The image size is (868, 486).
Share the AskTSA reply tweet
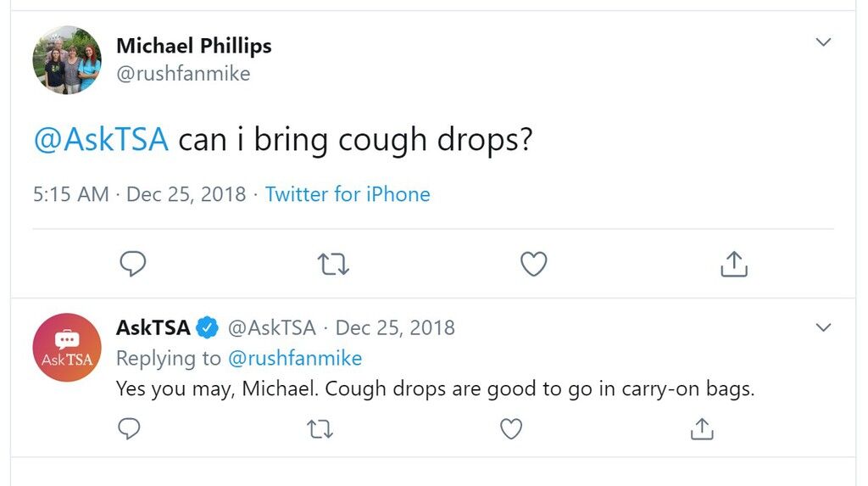[x=702, y=429]
